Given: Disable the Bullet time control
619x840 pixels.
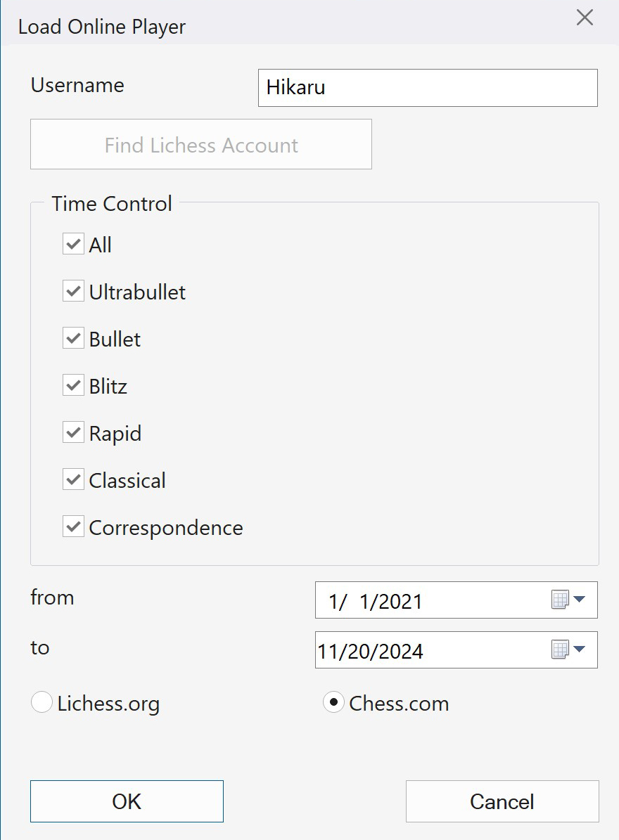Looking at the screenshot, I should pyautogui.click(x=73, y=339).
